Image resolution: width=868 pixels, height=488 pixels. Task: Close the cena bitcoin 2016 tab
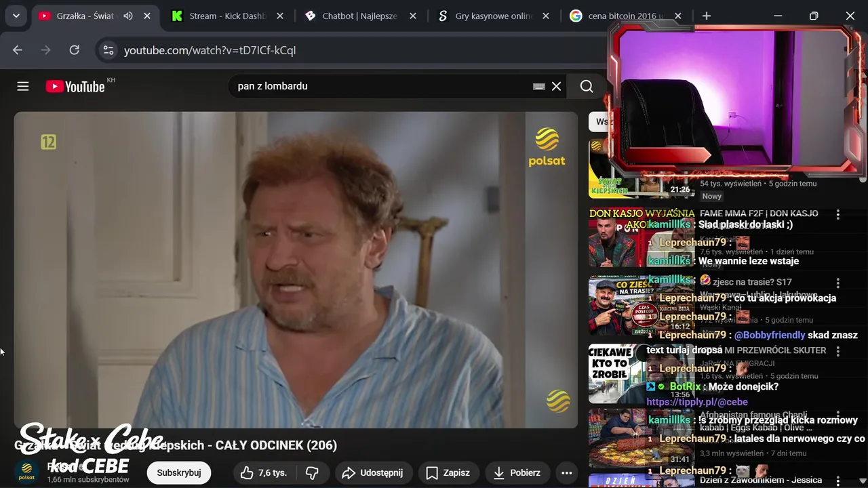click(678, 16)
